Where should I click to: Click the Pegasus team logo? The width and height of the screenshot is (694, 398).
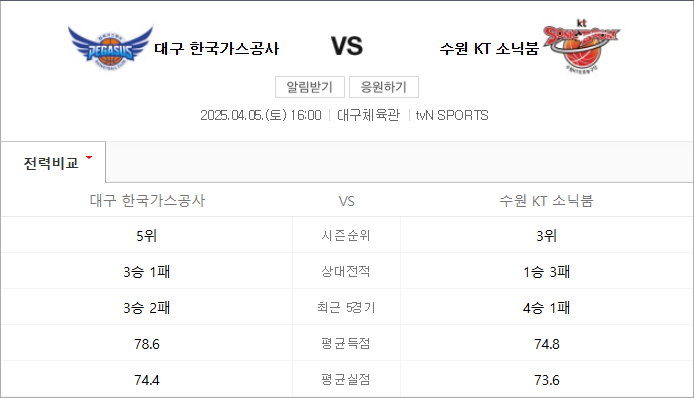(110, 48)
